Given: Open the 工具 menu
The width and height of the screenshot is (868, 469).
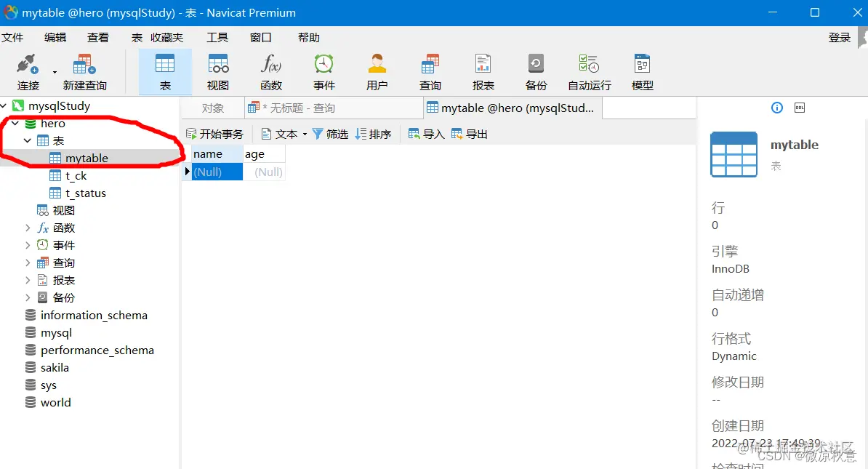Looking at the screenshot, I should (217, 37).
